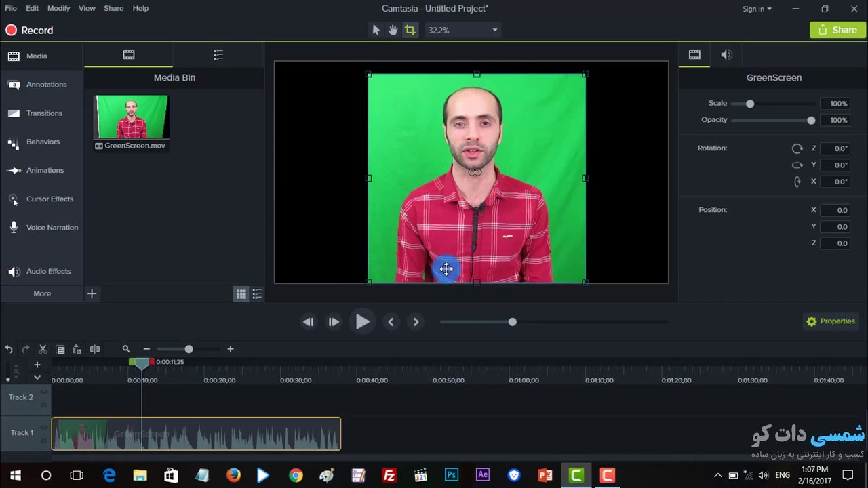
Task: Switch Media Bin to details list view
Action: click(x=257, y=294)
